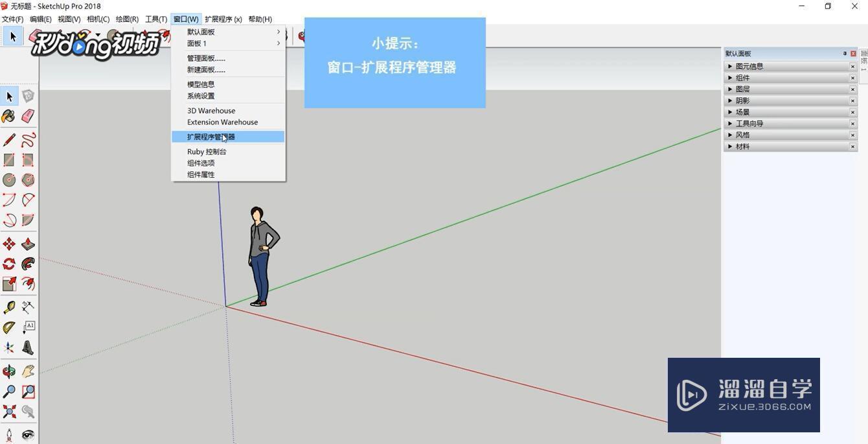Screen dimensions: 868x444
Task: Select the Freehand drawing tool
Action: pyautogui.click(x=28, y=140)
